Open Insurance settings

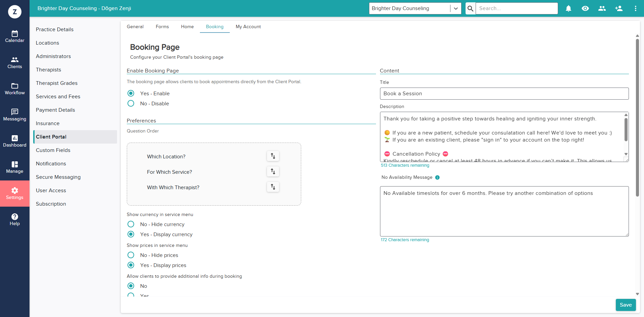pyautogui.click(x=75, y=123)
